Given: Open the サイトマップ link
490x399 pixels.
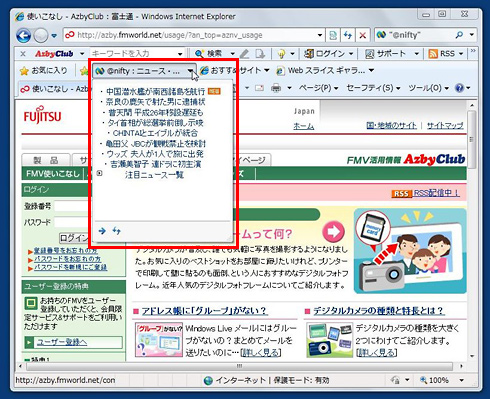Looking at the screenshot, I should 445,125.
